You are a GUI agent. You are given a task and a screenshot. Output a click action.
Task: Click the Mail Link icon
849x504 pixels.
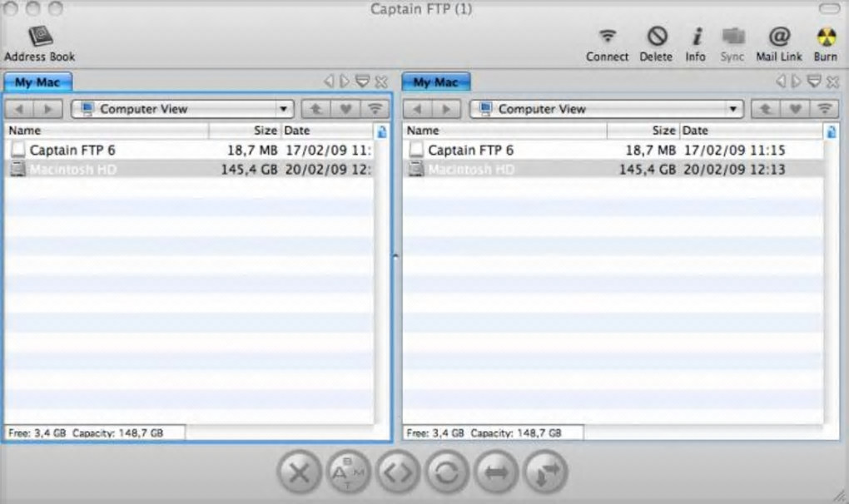(x=778, y=46)
